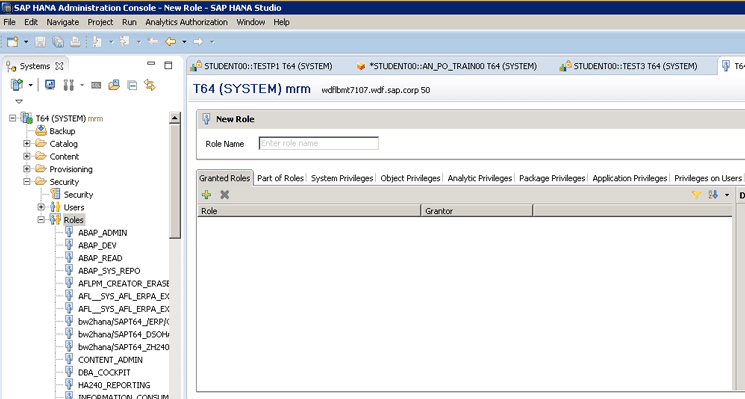Open the Application Privileges tab
Image resolution: width=745 pixels, height=399 pixels.
[x=630, y=178]
